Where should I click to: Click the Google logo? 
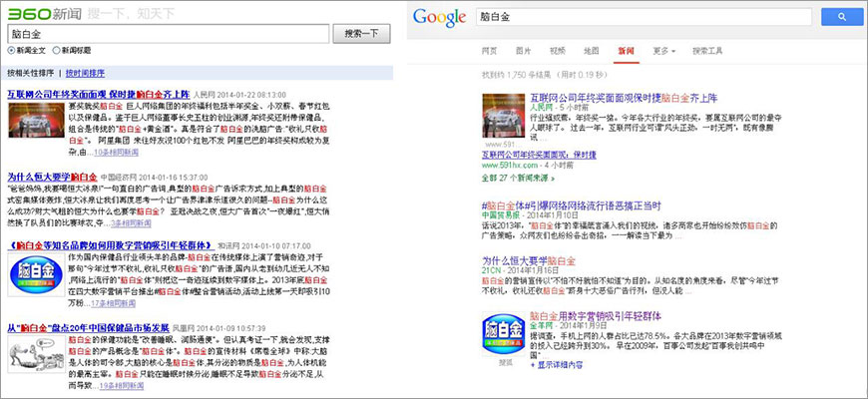click(440, 17)
